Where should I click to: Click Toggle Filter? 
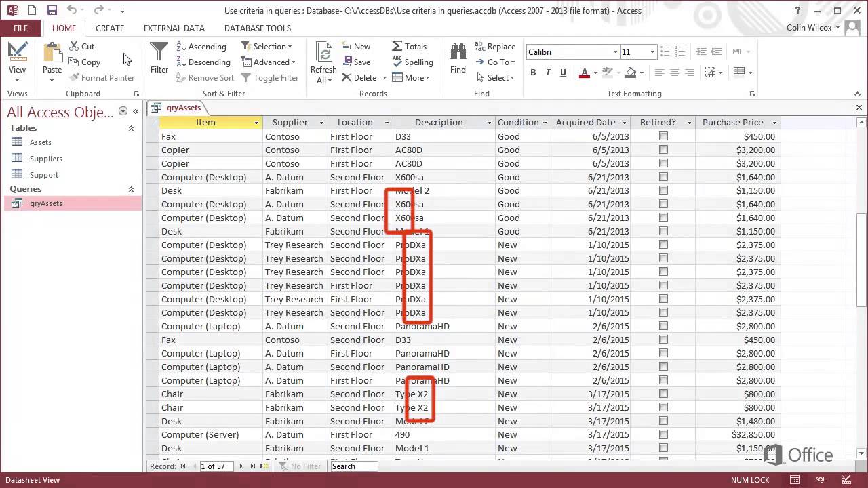pyautogui.click(x=269, y=77)
